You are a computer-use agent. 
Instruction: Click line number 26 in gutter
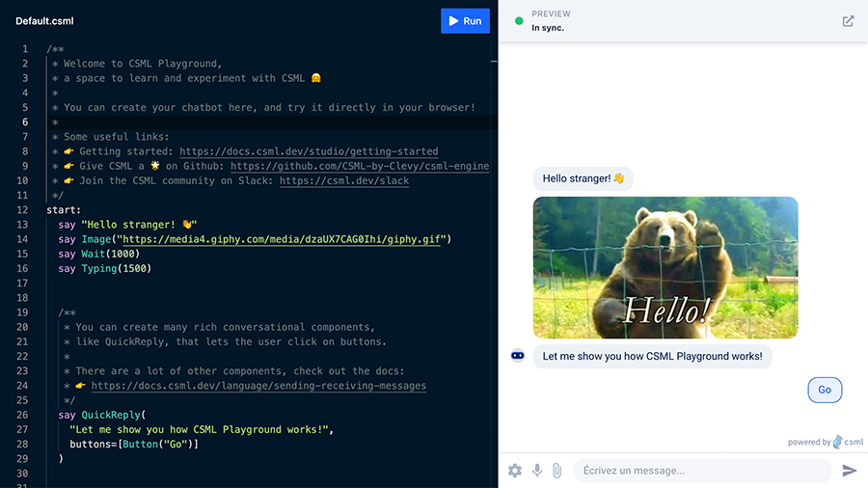point(22,415)
